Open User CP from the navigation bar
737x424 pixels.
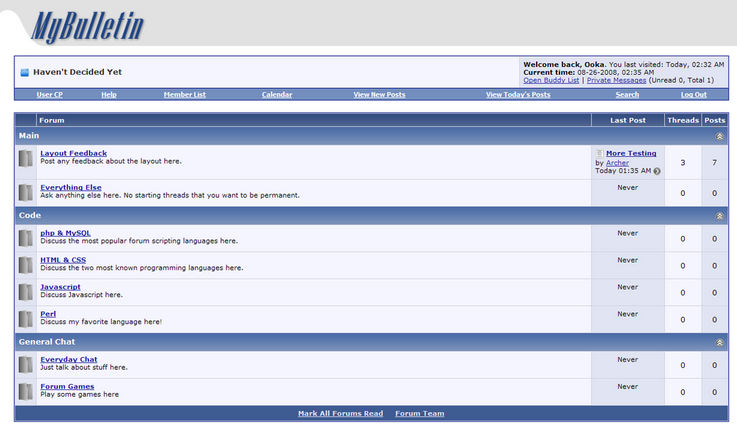pos(50,95)
